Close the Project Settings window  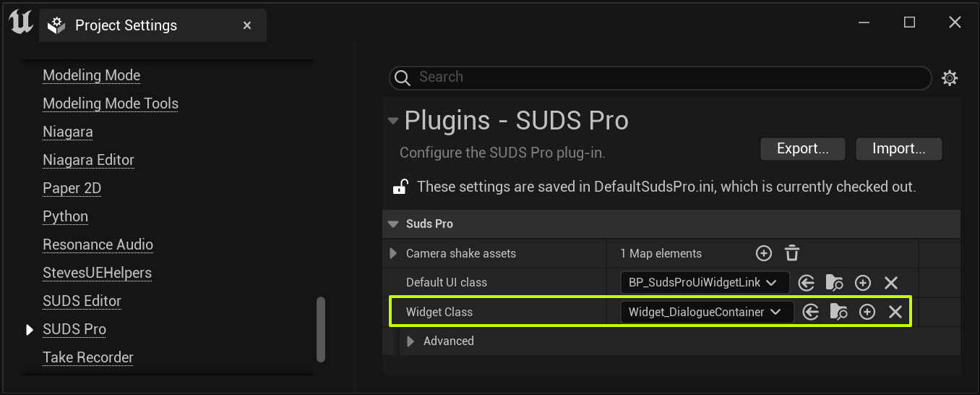tap(955, 22)
